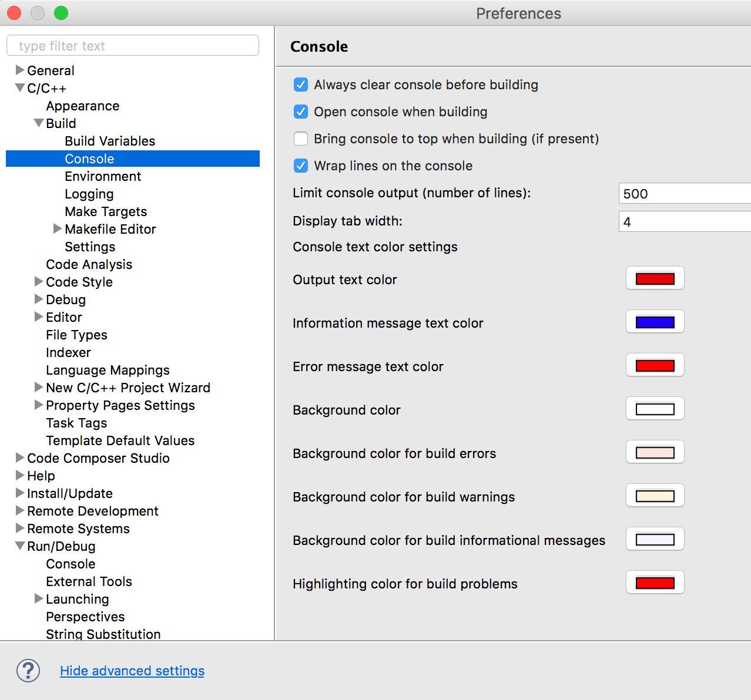Viewport: 751px width, 700px height.
Task: Click the help question mark icon
Action: [28, 671]
